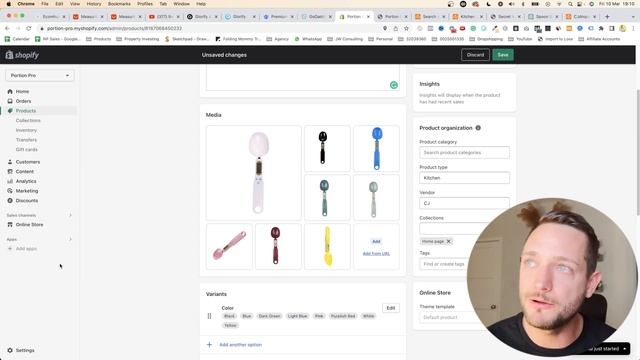Preview theme template eye icon
This screenshot has width=640, height=360.
pos(493,307)
